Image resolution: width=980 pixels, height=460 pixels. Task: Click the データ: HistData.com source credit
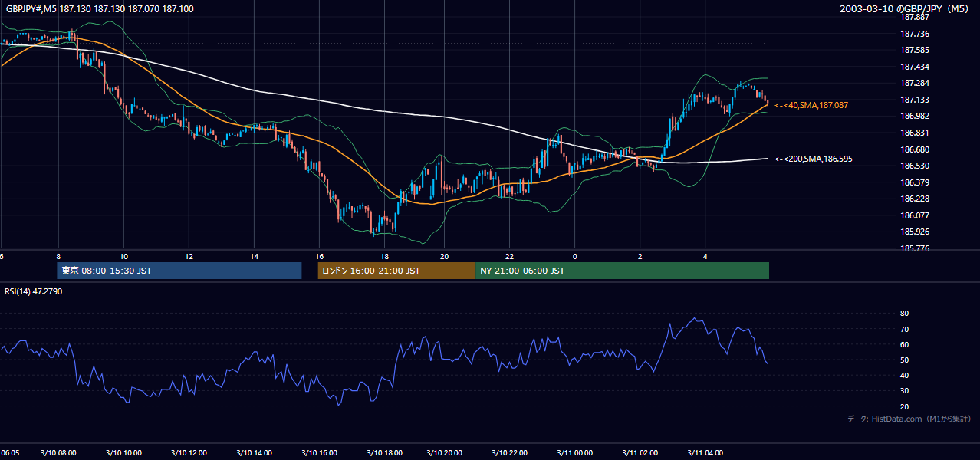click(x=909, y=419)
